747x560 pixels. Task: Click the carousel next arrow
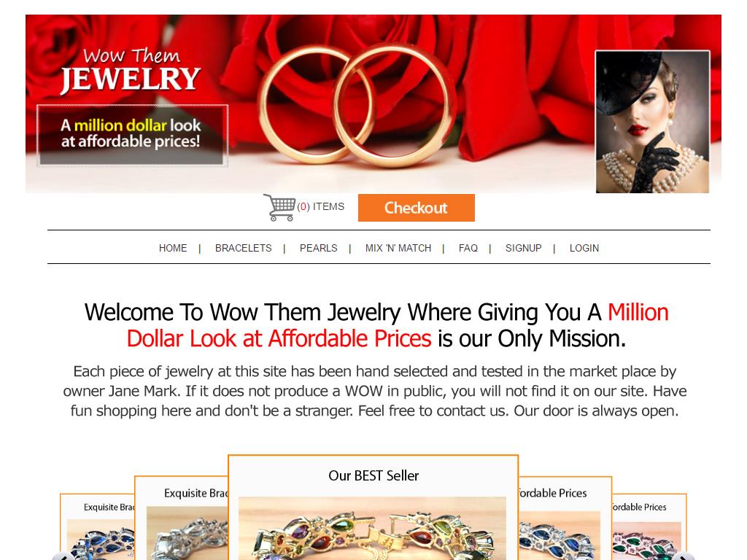pyautogui.click(x=683, y=556)
